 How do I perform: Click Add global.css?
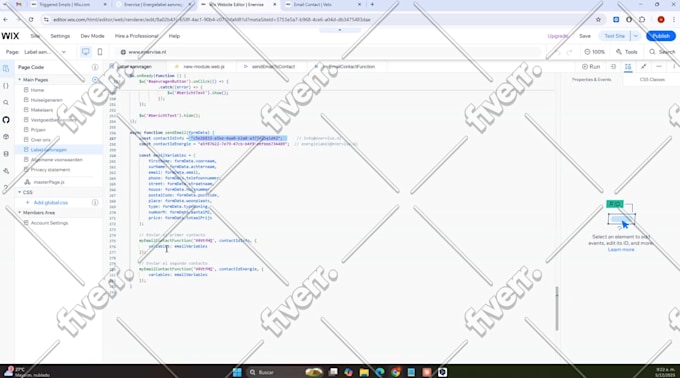click(51, 202)
